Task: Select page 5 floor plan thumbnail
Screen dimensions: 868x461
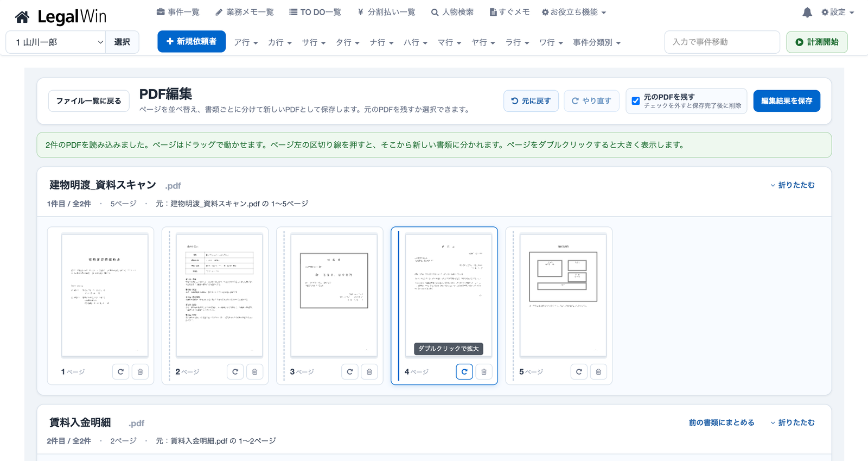Action: tap(563, 295)
